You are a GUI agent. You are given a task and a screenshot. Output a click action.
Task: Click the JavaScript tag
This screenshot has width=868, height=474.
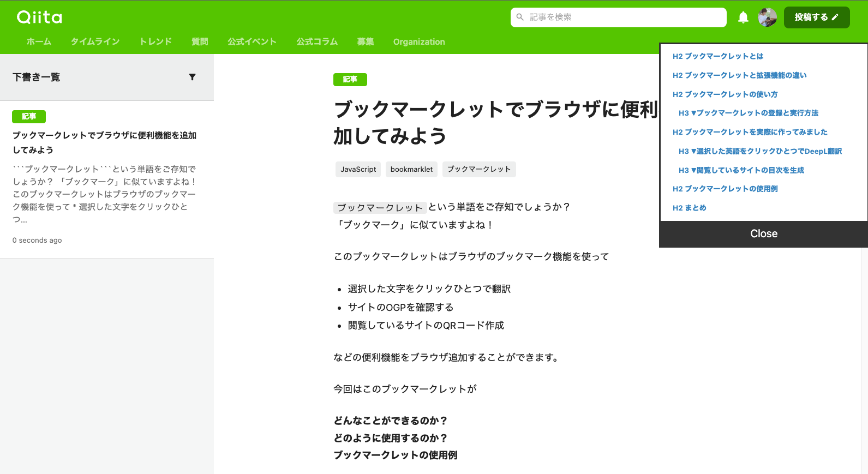[x=358, y=169]
